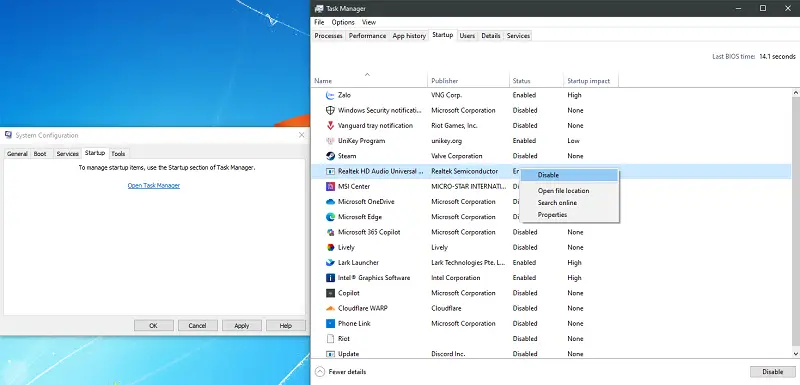The height and width of the screenshot is (385, 800).
Task: Click the Intel Graphics Software icon
Action: coord(330,278)
